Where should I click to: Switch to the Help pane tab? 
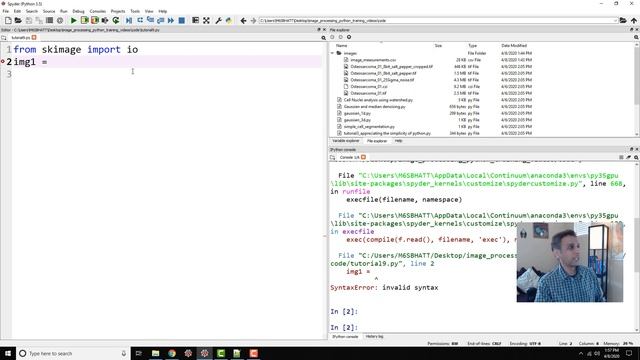point(398,141)
